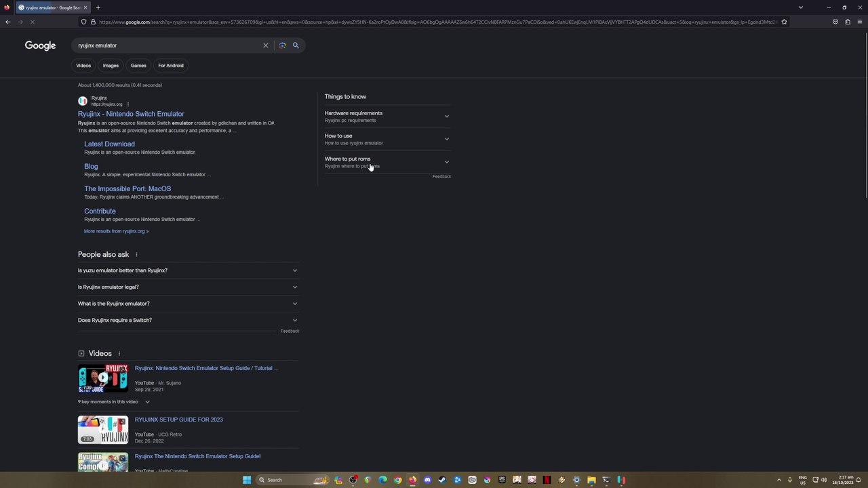Screen dimensions: 868x488
Task: Open People also ask options menu
Action: [x=136, y=255]
